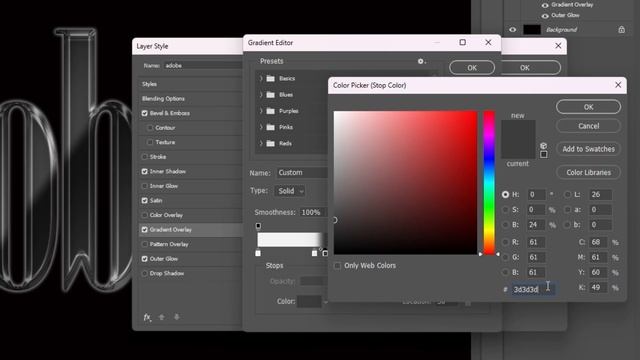640x360 pixels.
Task: Click the vertical hue spectrum slider
Action: [489, 182]
